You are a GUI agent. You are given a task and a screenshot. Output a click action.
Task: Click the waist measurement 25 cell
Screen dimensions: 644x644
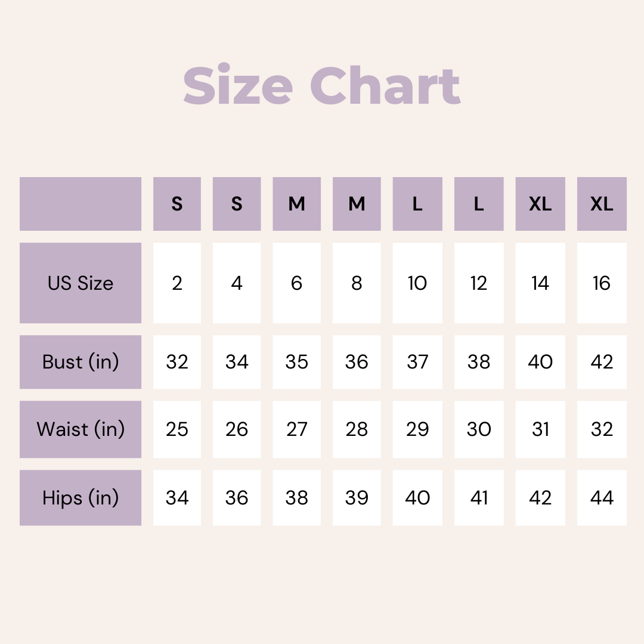pyautogui.click(x=177, y=429)
